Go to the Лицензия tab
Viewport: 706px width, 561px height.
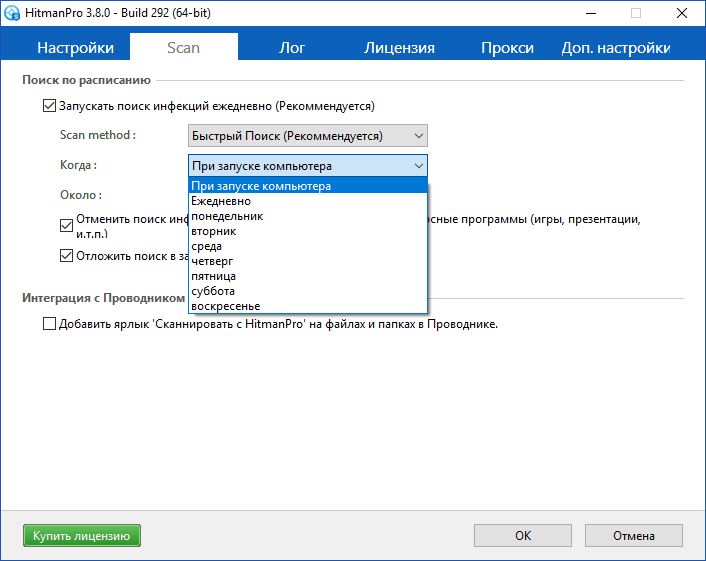(x=399, y=48)
